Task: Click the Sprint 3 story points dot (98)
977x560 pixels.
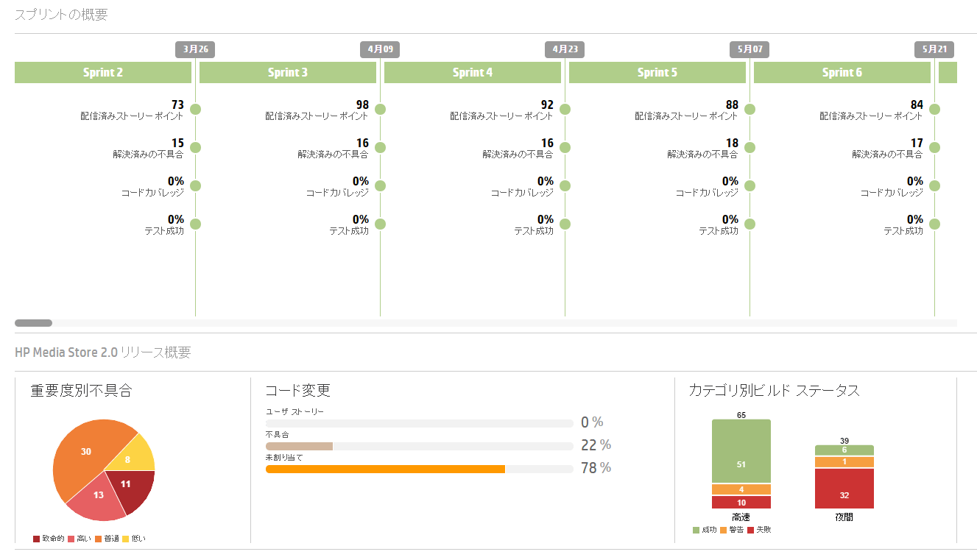Action: (380, 109)
